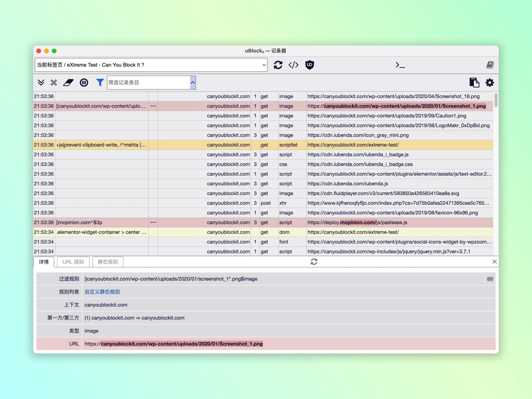Clear logger entries with X icon
The height and width of the screenshot is (399, 532).
tap(54, 82)
